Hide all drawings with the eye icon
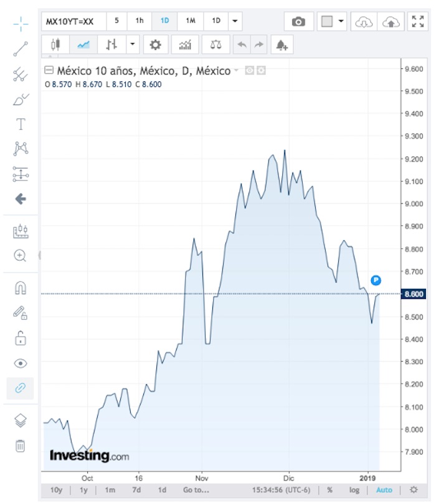 tap(21, 363)
